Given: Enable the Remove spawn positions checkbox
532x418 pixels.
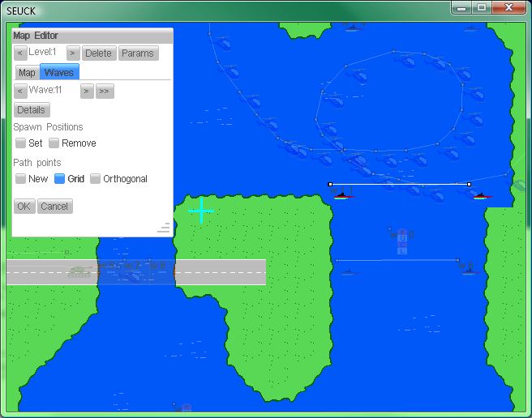Looking at the screenshot, I should click(x=54, y=143).
